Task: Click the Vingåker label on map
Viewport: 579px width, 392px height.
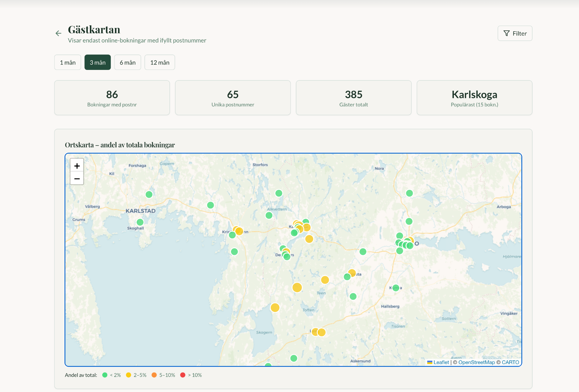Action: click(x=509, y=313)
